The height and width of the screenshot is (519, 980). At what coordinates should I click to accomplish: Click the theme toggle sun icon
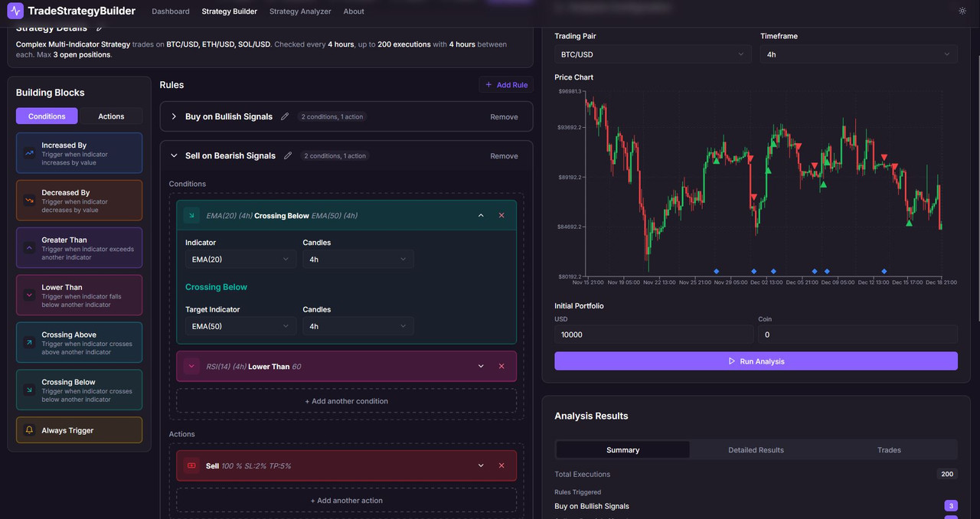962,11
